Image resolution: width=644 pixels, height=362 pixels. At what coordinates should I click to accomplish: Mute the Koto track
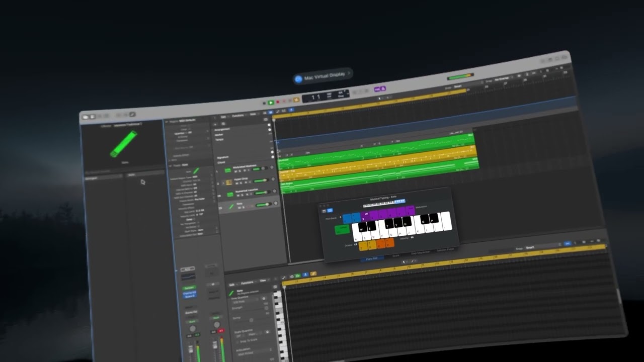pyautogui.click(x=239, y=207)
